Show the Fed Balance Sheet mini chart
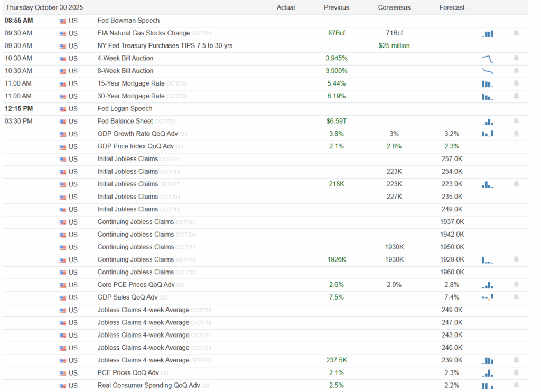The height and width of the screenshot is (392, 541). tap(488, 122)
